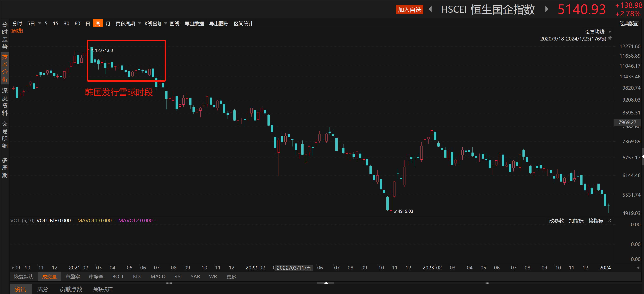644x294 pixels.
Task: Expand bottom panel with up-arrow handle
Action: pos(326,283)
